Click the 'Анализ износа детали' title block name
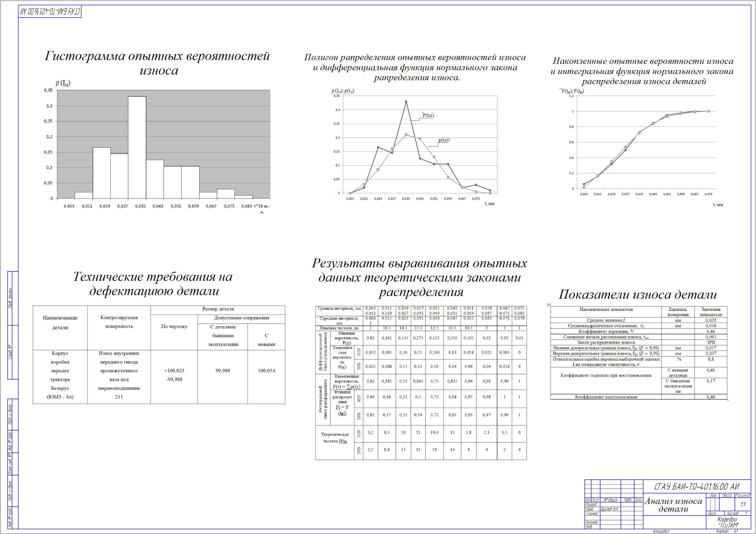Screen dimensions: 756x534 tap(674, 505)
